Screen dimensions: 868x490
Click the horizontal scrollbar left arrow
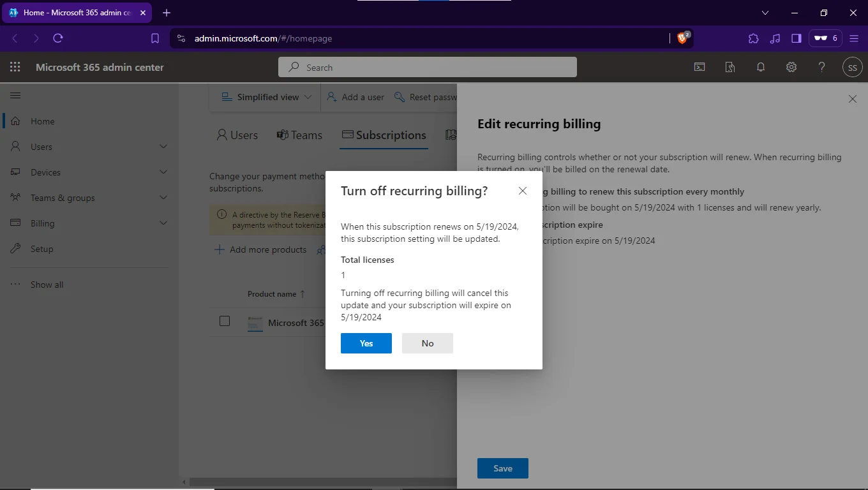click(184, 482)
